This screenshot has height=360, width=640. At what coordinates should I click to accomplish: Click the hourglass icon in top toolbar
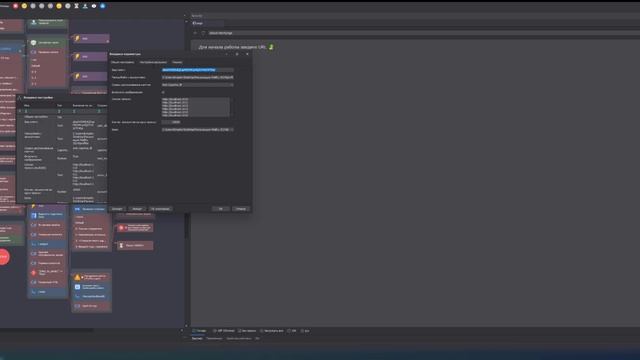(x=76, y=6)
